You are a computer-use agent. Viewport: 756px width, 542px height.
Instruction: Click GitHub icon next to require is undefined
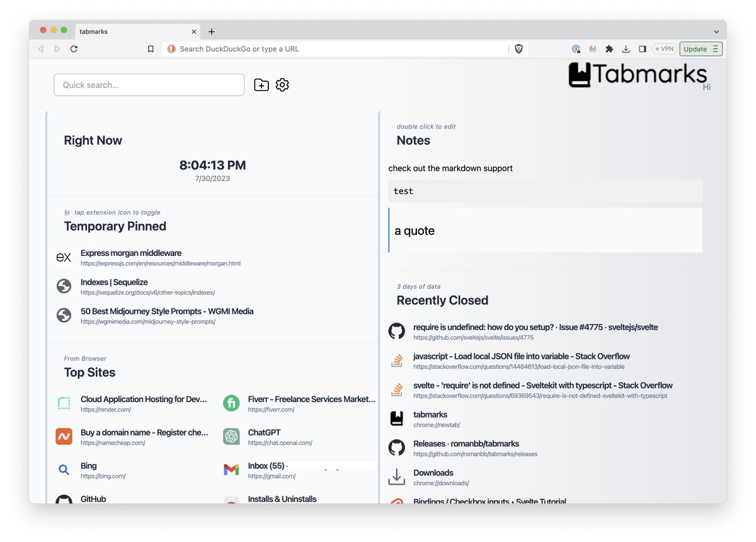pos(396,332)
